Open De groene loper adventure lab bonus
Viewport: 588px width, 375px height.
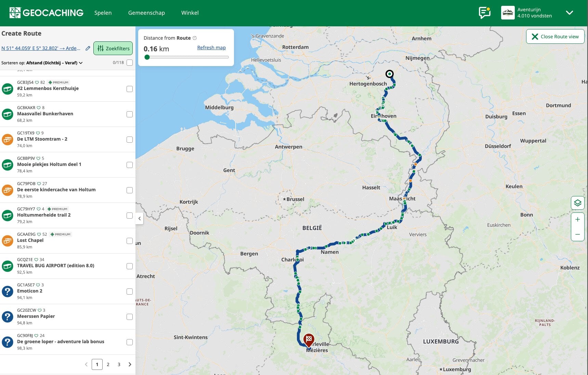pos(61,341)
